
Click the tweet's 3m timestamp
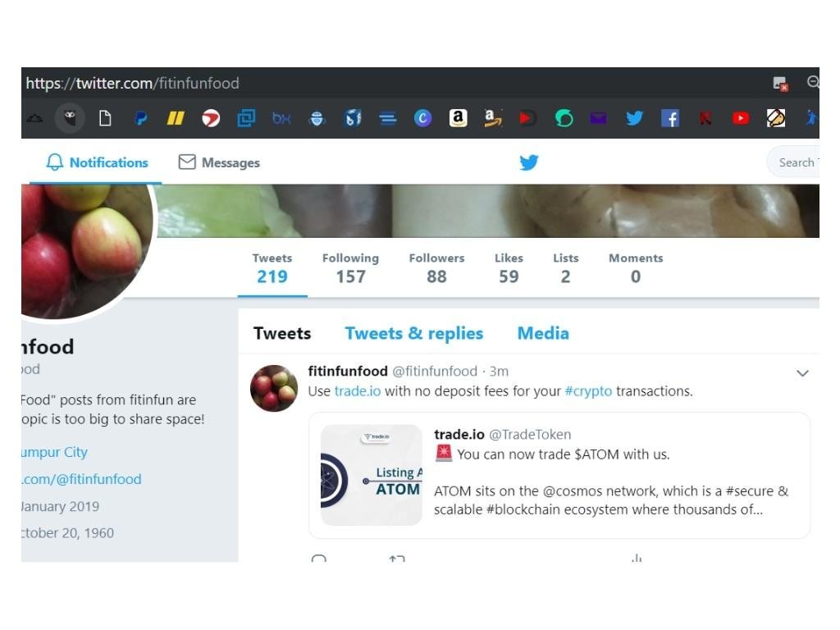coord(499,372)
